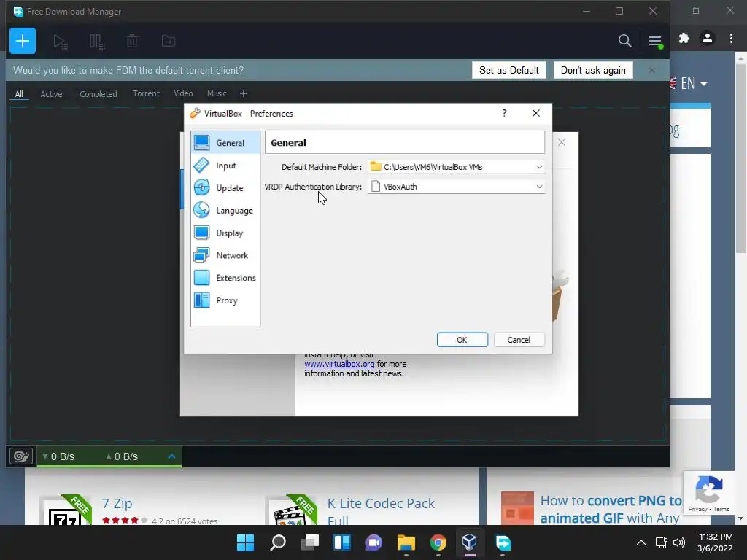Switch to Google Chrome on taskbar
The height and width of the screenshot is (560, 747).
pyautogui.click(x=438, y=542)
